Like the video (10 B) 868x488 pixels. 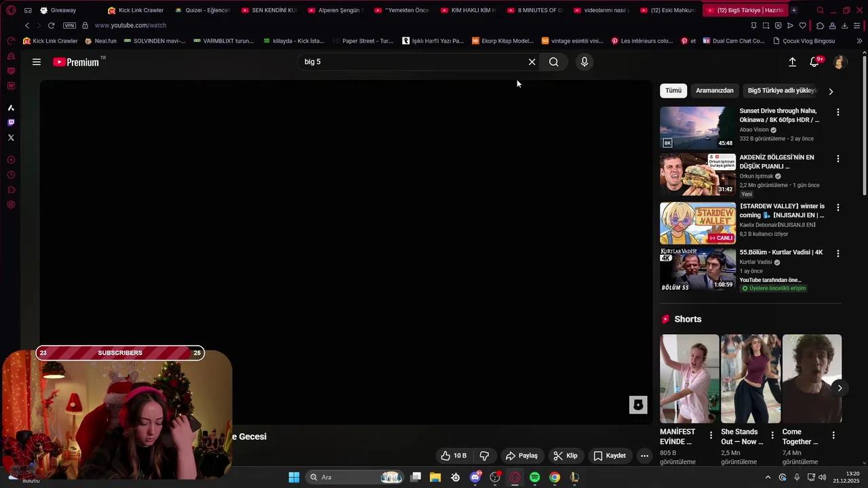pyautogui.click(x=453, y=455)
